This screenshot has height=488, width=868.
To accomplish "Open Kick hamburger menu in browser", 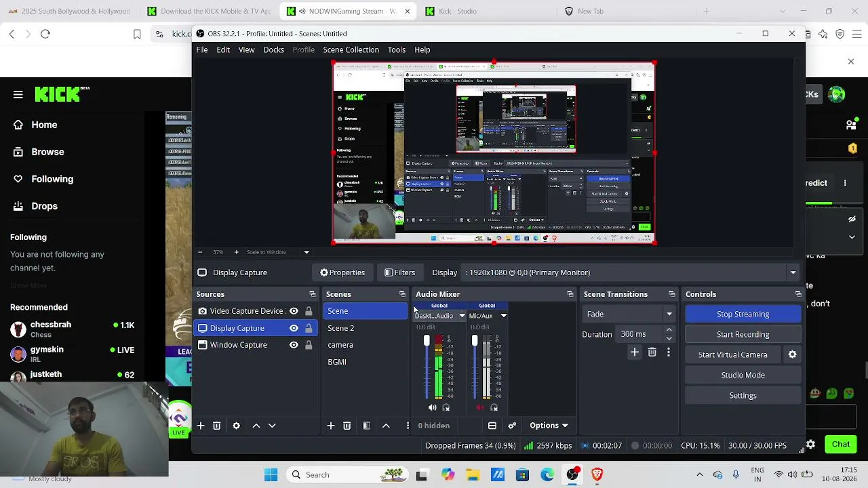I will (x=18, y=95).
